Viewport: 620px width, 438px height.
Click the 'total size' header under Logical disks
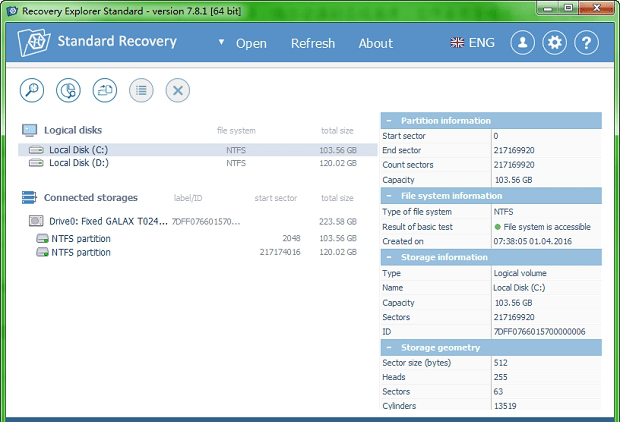337,131
